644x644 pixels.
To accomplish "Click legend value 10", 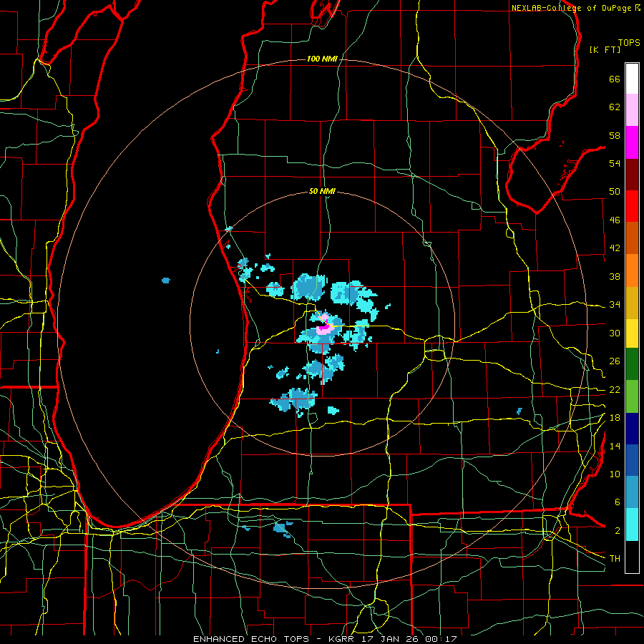I will (x=615, y=474).
